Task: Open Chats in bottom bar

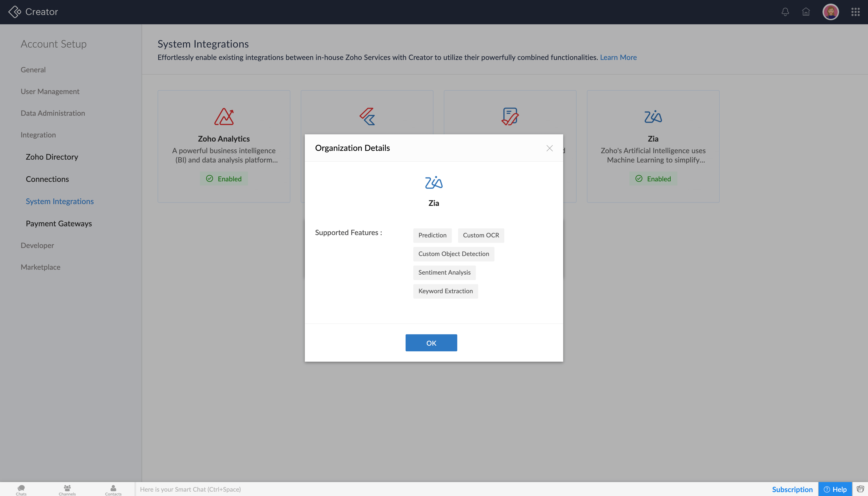Action: [x=21, y=490]
